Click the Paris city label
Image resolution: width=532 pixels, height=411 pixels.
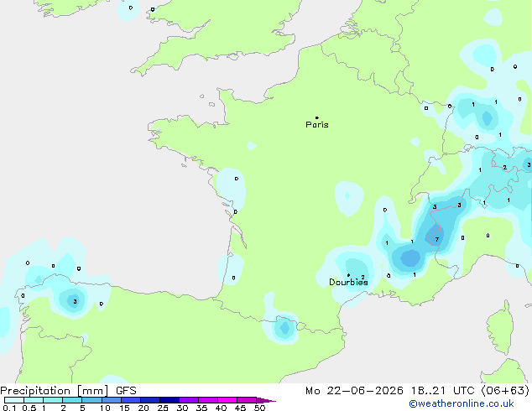pos(317,125)
